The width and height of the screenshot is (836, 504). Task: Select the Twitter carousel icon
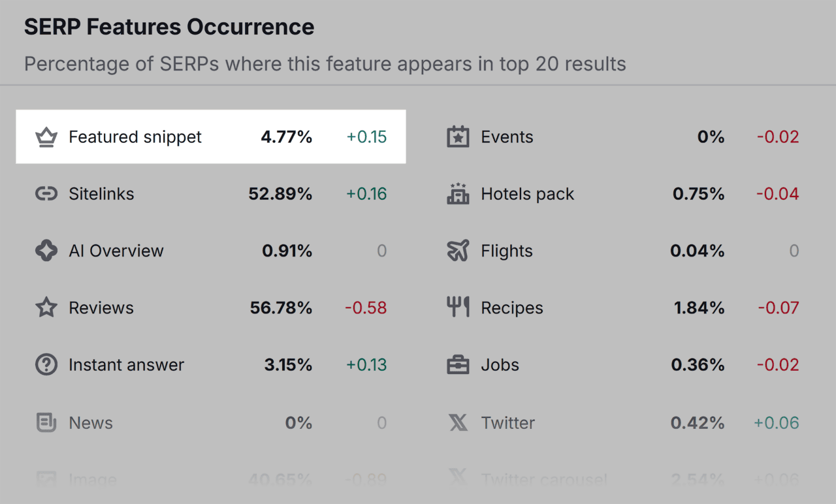point(458,480)
